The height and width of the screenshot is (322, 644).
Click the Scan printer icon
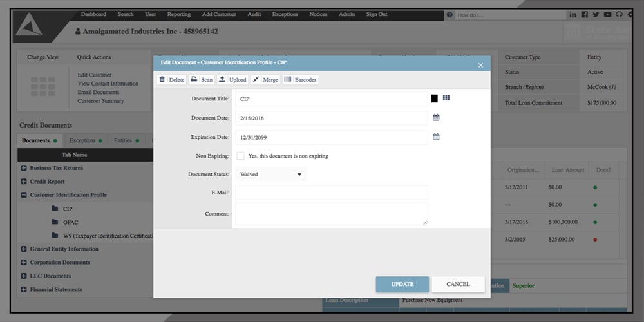194,80
